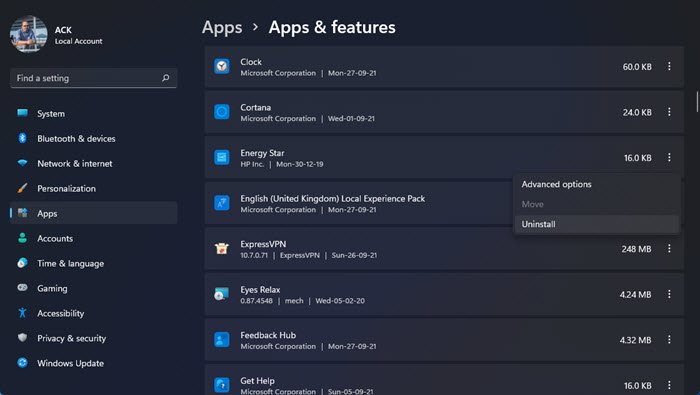Click the search magnifier icon
700x395 pixels.
166,78
